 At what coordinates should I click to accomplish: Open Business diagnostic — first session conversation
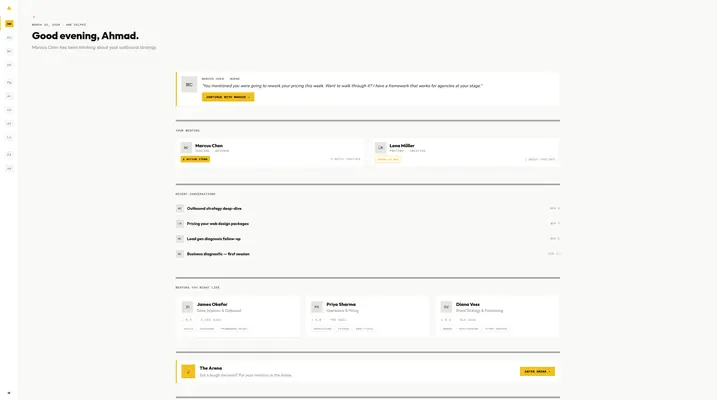pyautogui.click(x=368, y=254)
